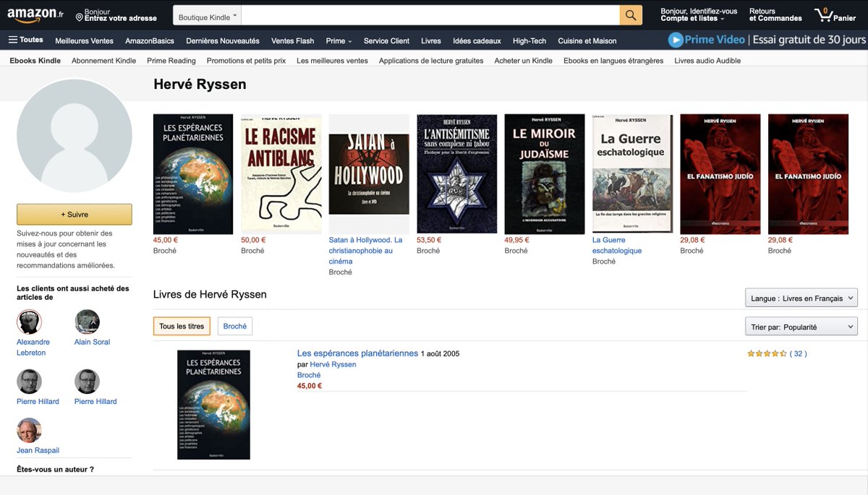This screenshot has width=868, height=495.
Task: Open AmazonBasics in navigation bar
Action: tap(150, 41)
